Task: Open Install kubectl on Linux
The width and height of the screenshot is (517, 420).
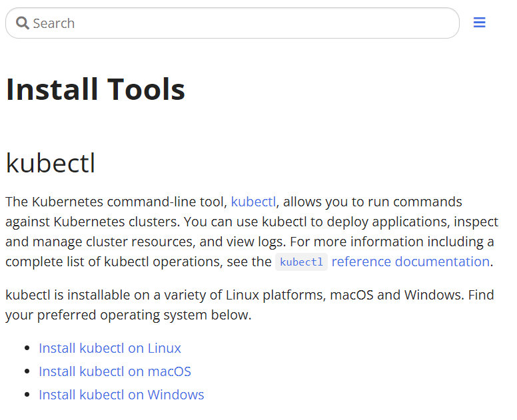Action: [110, 348]
